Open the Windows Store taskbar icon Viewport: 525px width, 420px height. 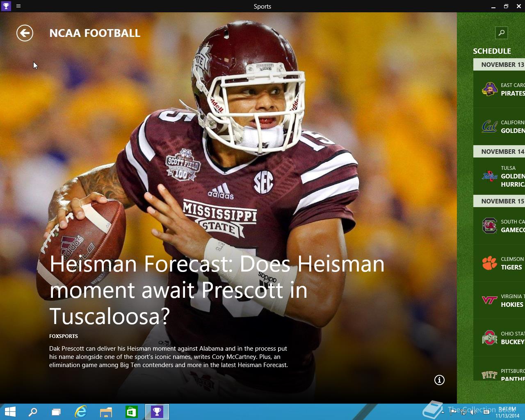(x=131, y=412)
